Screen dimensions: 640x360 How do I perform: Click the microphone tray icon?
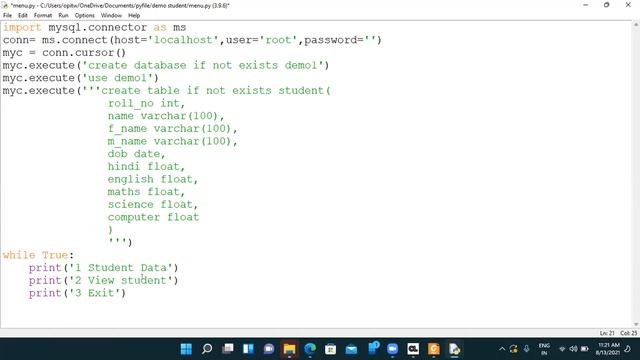point(527,349)
